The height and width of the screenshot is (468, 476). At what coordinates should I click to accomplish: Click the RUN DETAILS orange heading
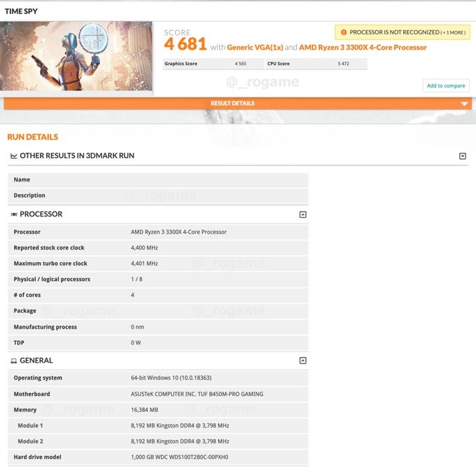tap(33, 137)
